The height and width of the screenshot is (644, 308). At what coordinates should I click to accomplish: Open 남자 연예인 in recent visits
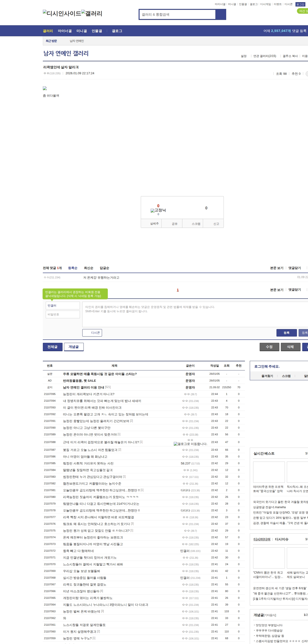point(77,41)
